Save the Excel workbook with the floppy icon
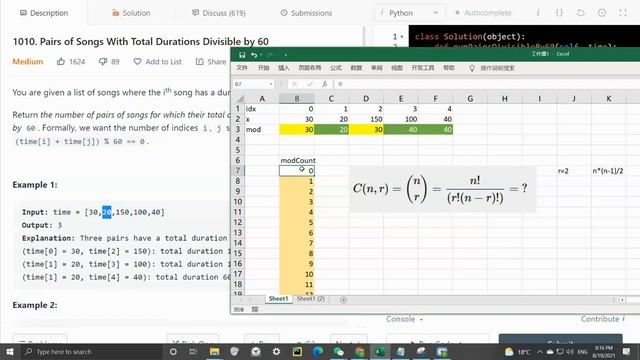 pyautogui.click(x=242, y=55)
